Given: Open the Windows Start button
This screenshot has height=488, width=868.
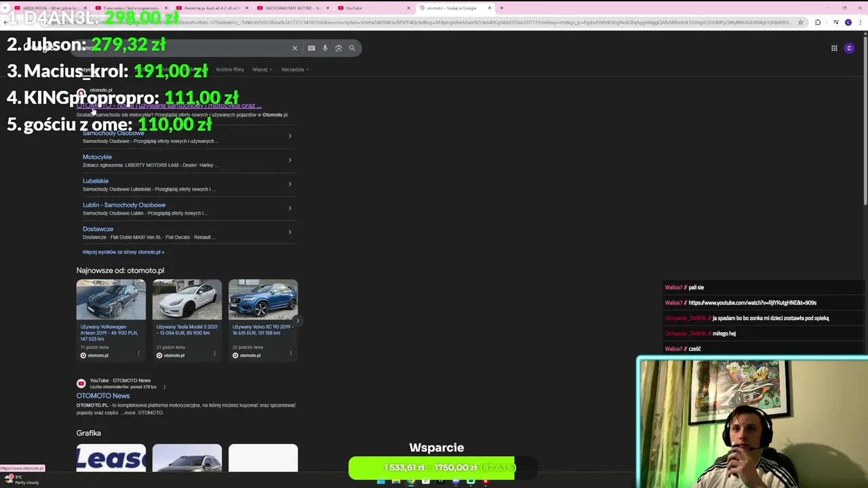Looking at the screenshot, I should tap(380, 481).
